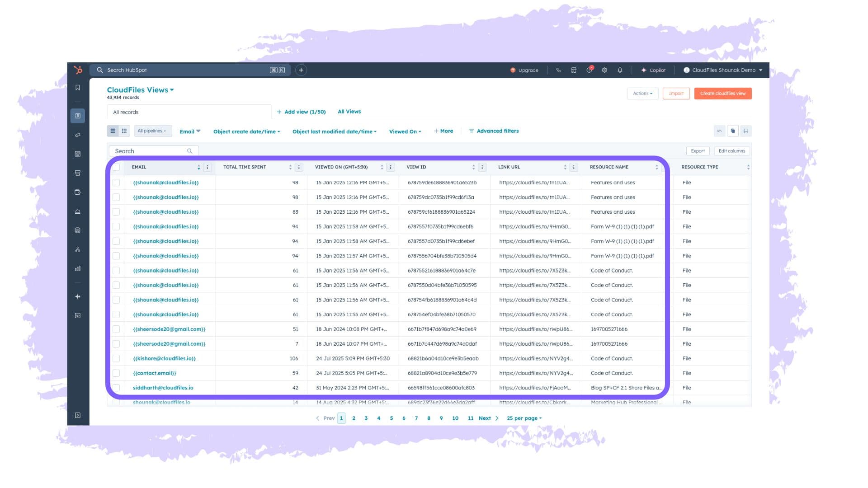Click the Export button
This screenshot has width=868, height=488.
(x=698, y=151)
